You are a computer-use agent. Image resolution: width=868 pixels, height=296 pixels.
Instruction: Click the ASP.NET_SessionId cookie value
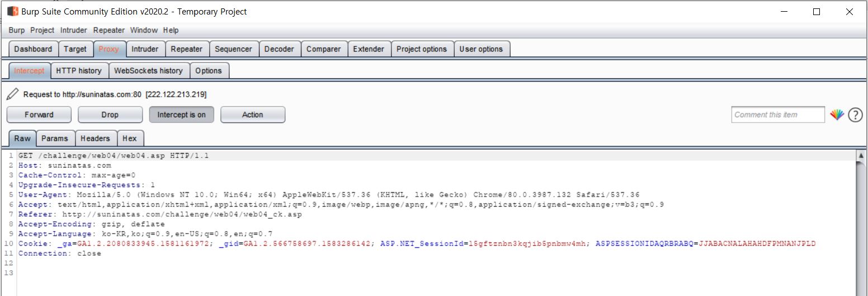(x=526, y=244)
